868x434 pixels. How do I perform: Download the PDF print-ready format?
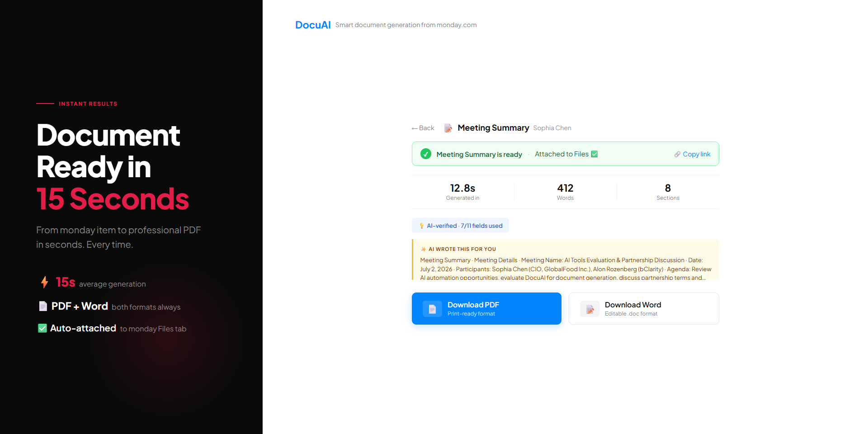(486, 308)
